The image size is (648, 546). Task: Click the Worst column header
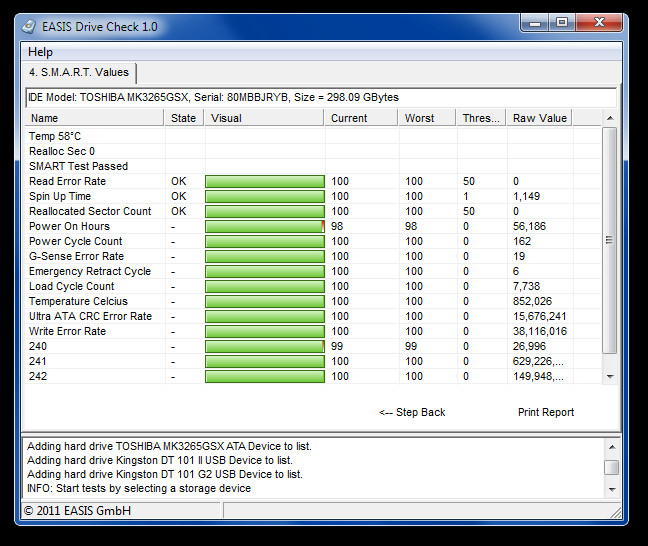pos(427,118)
